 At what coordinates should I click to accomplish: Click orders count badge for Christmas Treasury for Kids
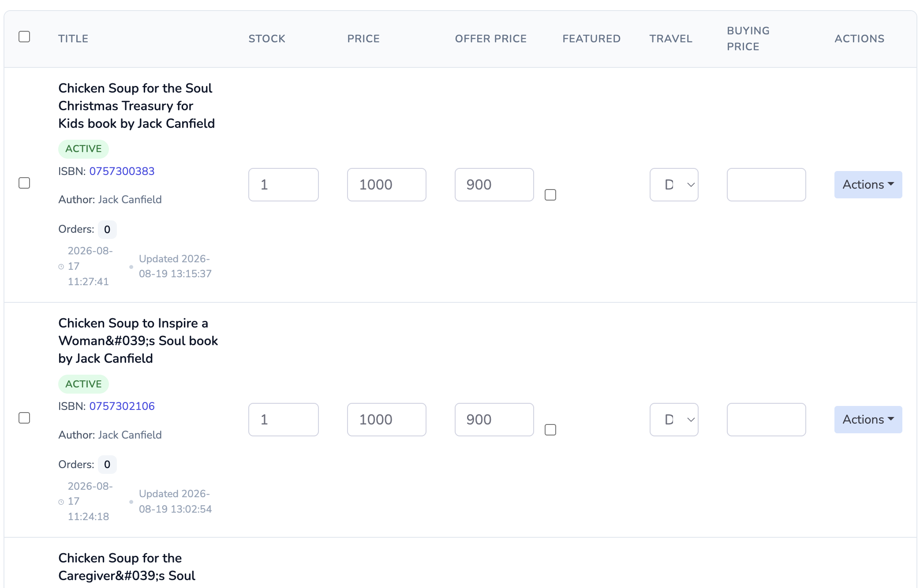pos(107,230)
